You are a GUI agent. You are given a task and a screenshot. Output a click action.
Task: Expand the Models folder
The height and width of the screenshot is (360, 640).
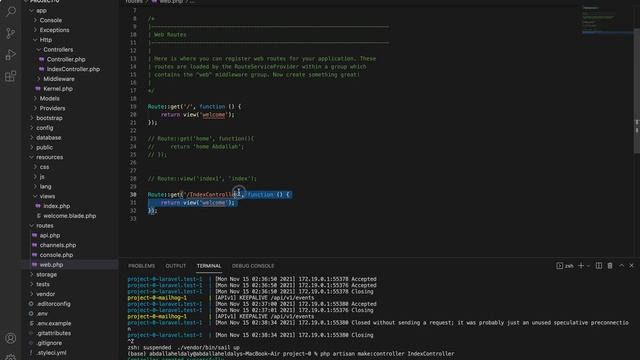(x=35, y=98)
